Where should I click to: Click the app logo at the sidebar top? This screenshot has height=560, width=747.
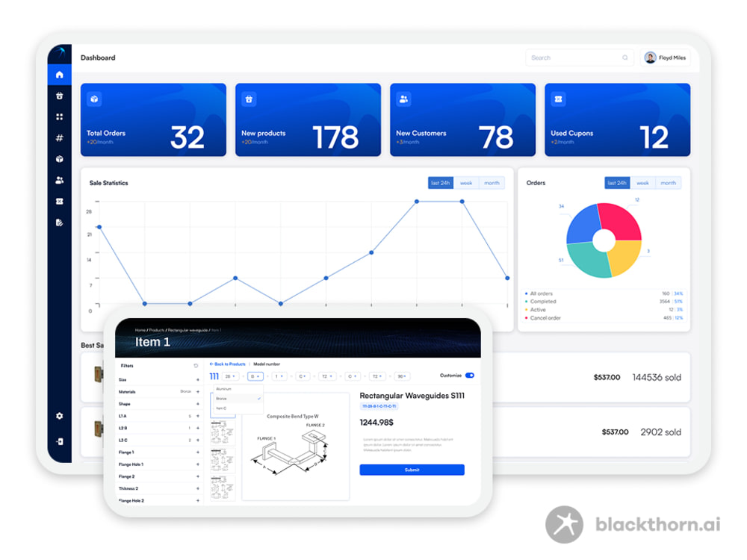pyautogui.click(x=60, y=52)
